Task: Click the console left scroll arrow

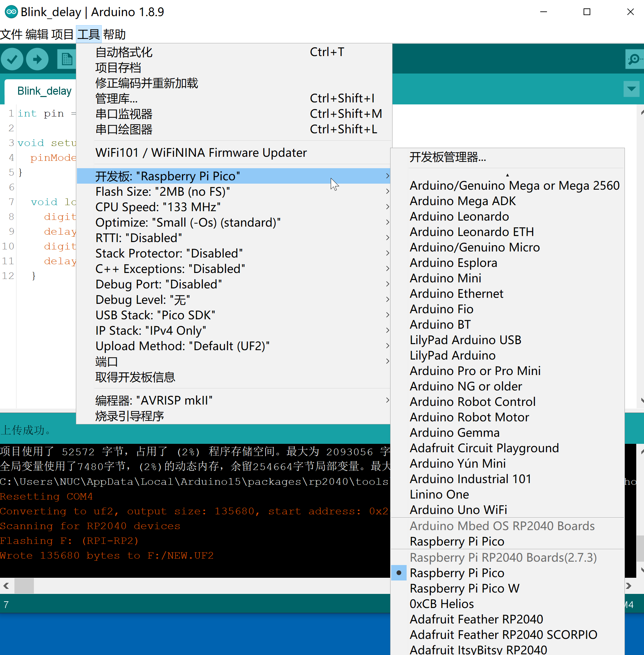Action: click(x=6, y=586)
